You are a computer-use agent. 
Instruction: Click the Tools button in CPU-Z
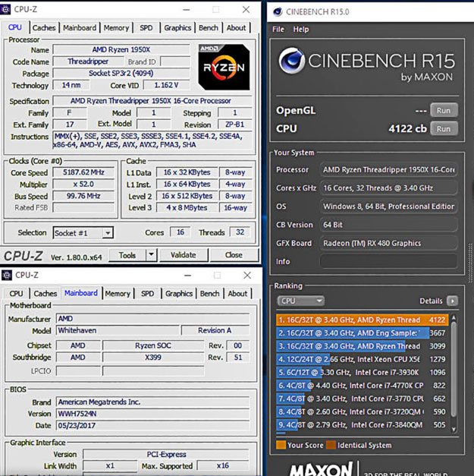tap(127, 255)
